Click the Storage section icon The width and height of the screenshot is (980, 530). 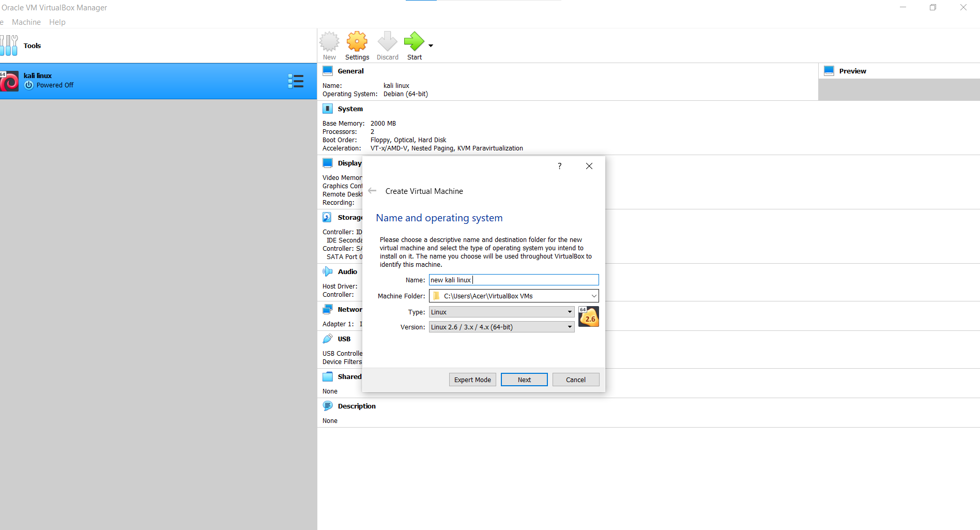click(327, 217)
